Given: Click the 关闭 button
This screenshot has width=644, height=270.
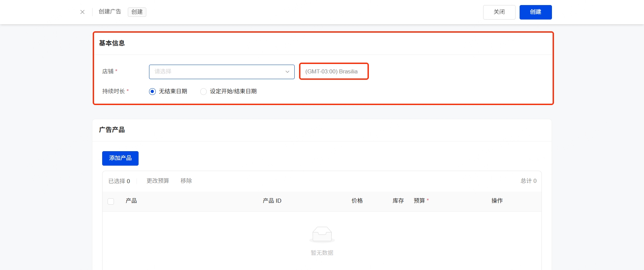Looking at the screenshot, I should pos(499,12).
